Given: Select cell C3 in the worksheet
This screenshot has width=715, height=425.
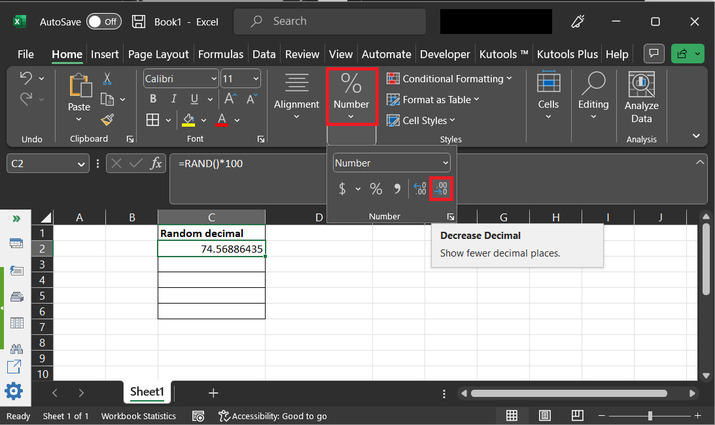Looking at the screenshot, I should pyautogui.click(x=211, y=264).
